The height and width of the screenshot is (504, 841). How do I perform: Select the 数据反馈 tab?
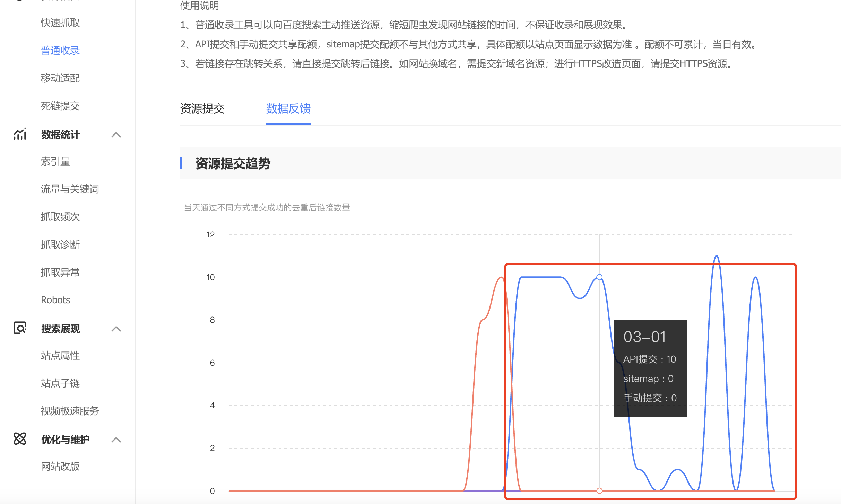click(x=288, y=109)
